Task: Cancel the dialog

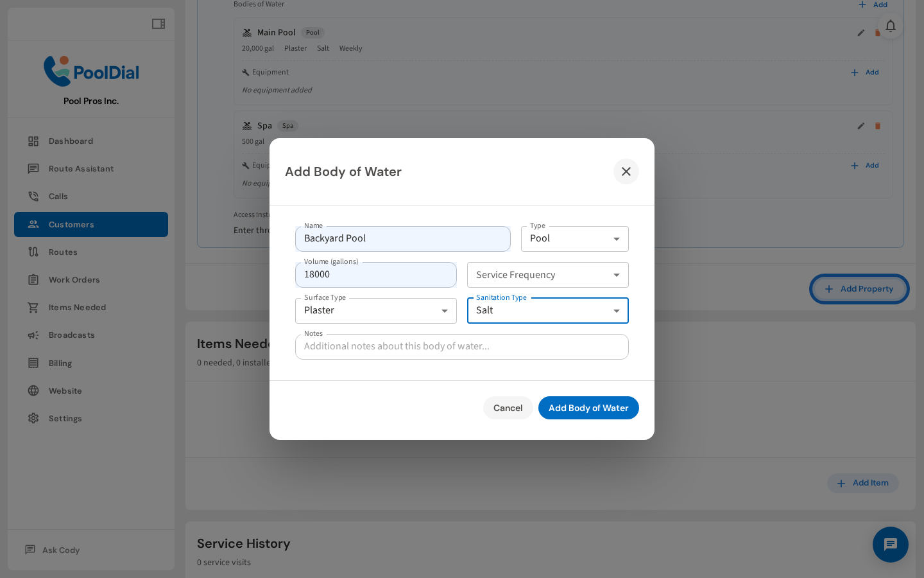Action: tap(508, 408)
